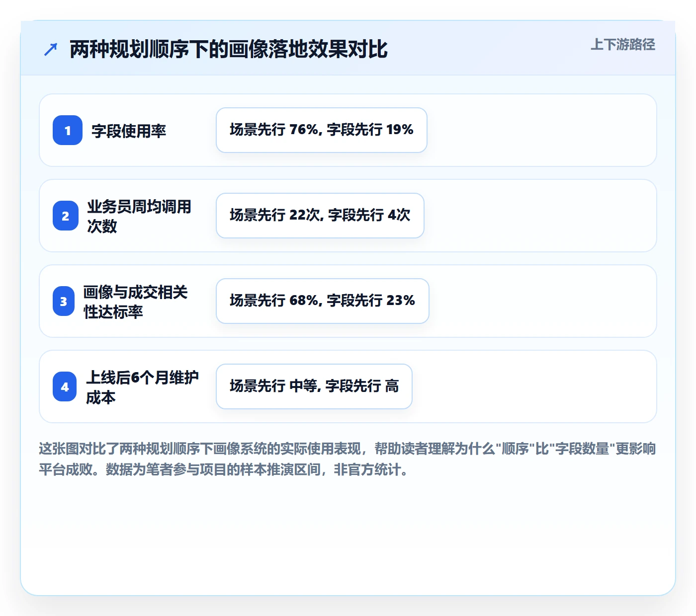The height and width of the screenshot is (616, 696).
Task: Select the 上线后6个月维护成本 label
Action: [x=142, y=387]
